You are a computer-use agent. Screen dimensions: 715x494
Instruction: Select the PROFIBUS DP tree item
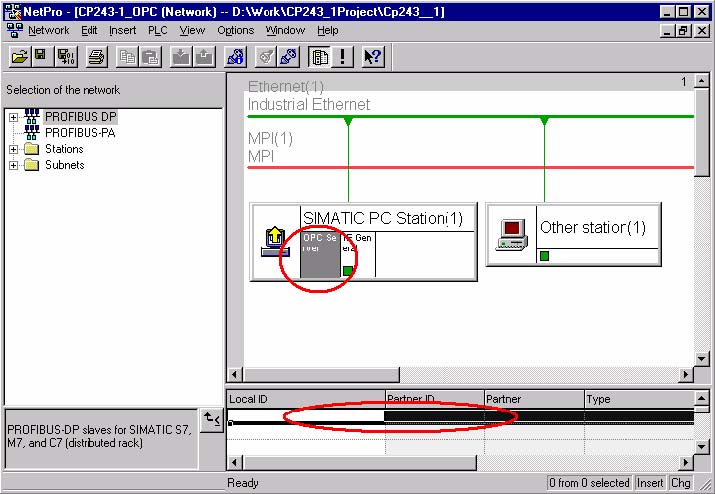[81, 117]
